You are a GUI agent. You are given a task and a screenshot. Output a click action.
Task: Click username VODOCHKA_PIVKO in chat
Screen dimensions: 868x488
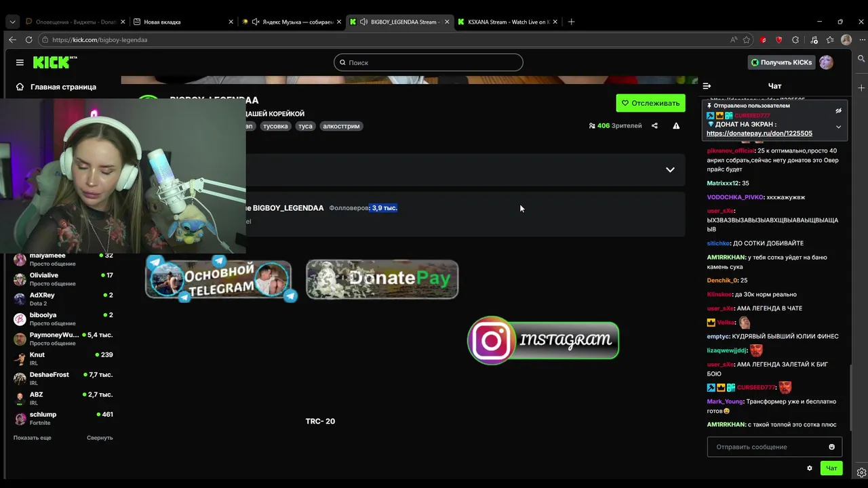(735, 197)
